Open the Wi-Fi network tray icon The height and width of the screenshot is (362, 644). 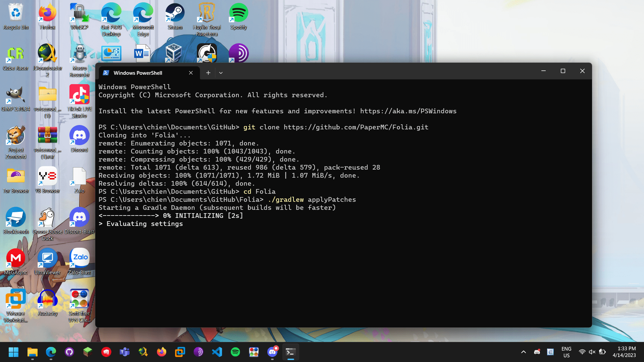[x=582, y=352]
